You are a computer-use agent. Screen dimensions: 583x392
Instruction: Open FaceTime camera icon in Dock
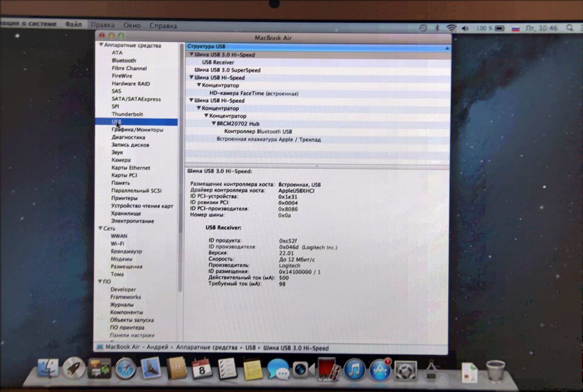pos(303,369)
